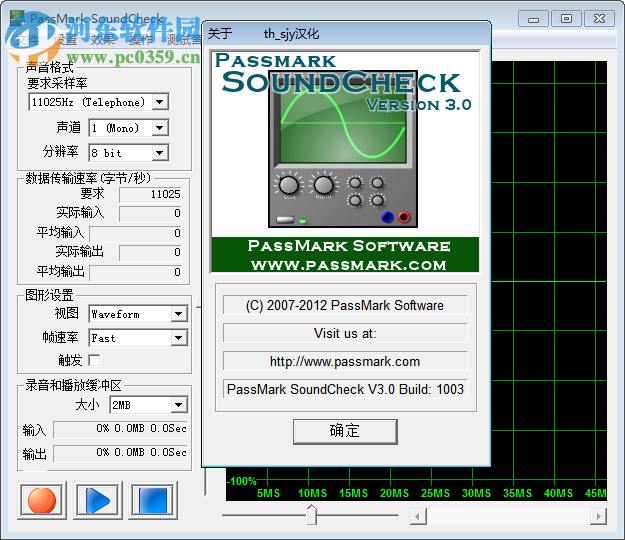The height and width of the screenshot is (540, 625).
Task: Open the 设置 menu
Action: (64, 39)
